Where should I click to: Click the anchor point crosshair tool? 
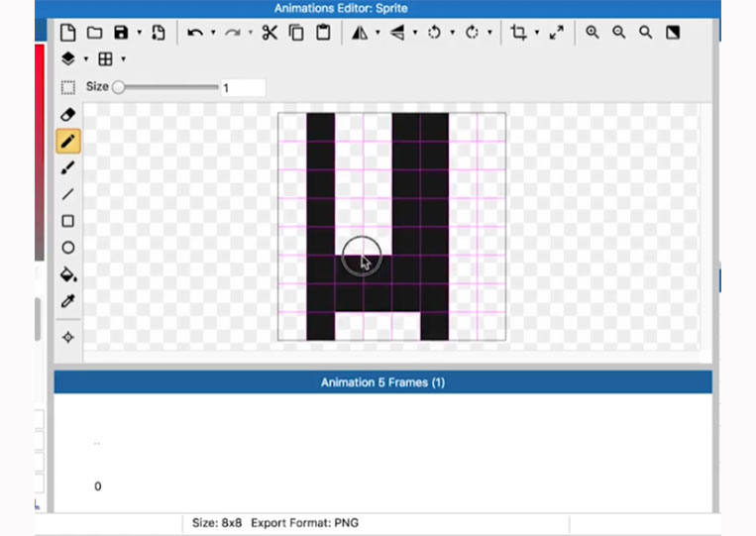(x=68, y=338)
